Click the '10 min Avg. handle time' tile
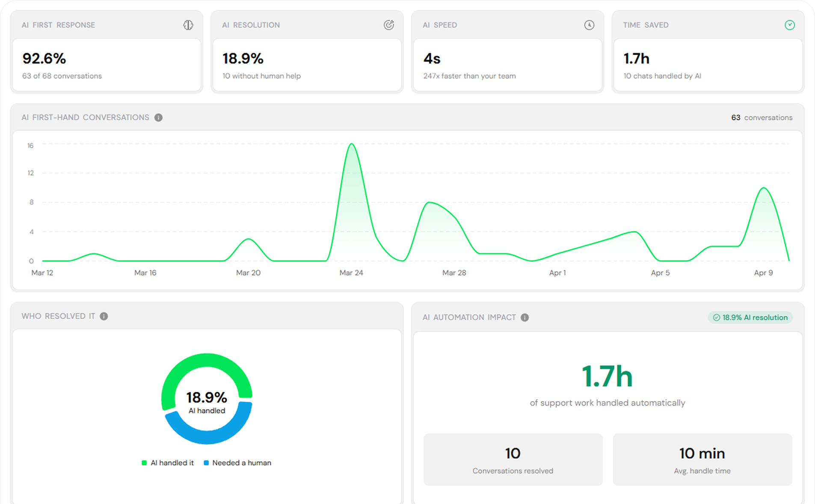Screen dimensions: 815x504 pyautogui.click(x=702, y=460)
